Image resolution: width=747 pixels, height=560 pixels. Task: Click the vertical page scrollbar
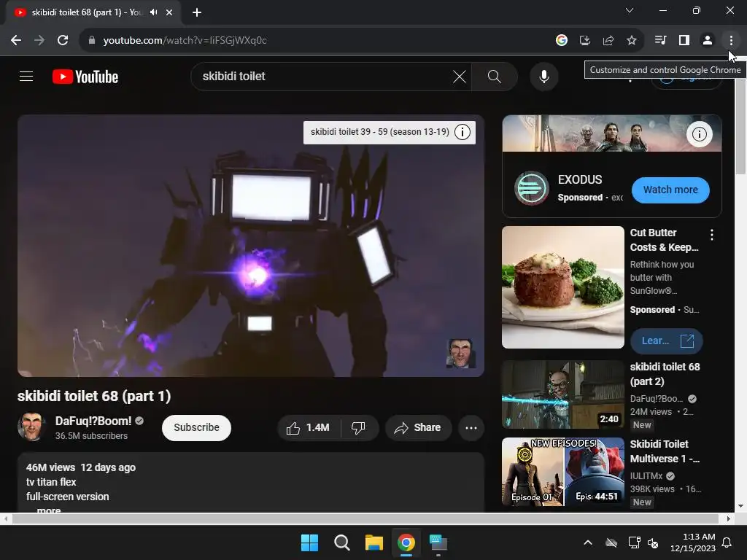pos(740,127)
